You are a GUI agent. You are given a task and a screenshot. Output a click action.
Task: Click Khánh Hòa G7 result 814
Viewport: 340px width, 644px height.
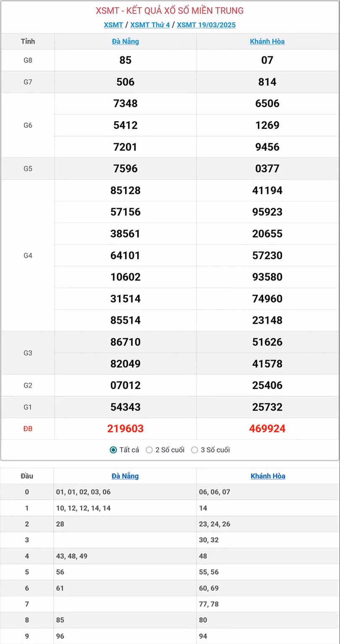267,82
